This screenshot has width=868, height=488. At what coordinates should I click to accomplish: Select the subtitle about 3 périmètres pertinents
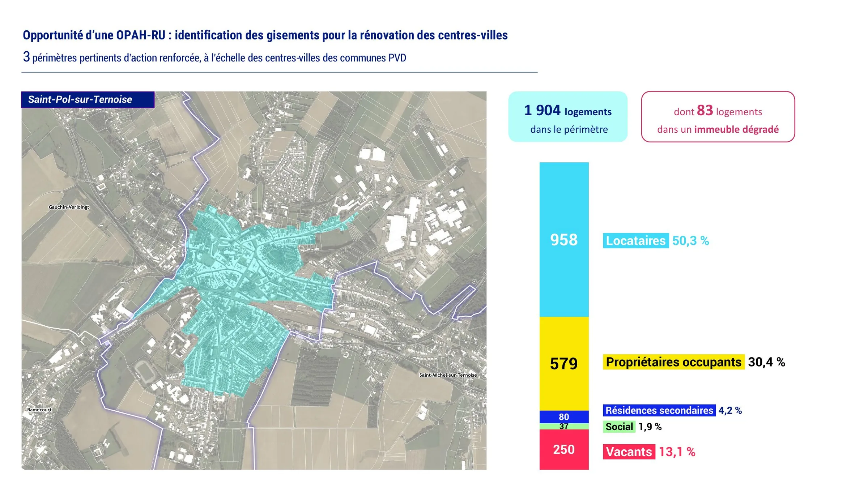click(x=214, y=57)
